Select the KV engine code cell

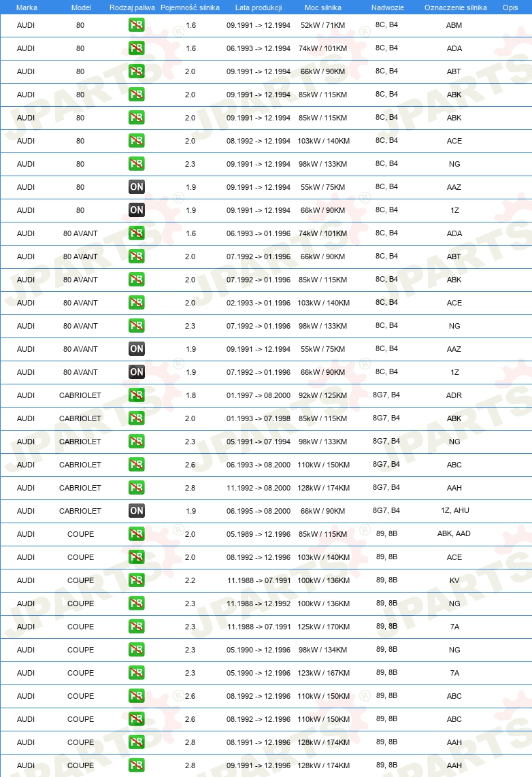pyautogui.click(x=454, y=580)
